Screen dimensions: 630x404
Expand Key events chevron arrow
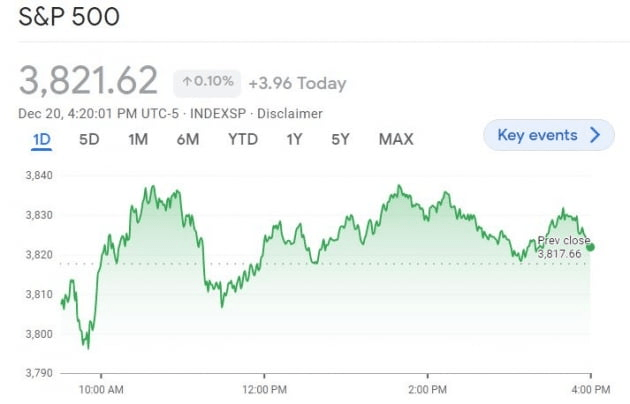pyautogui.click(x=596, y=135)
